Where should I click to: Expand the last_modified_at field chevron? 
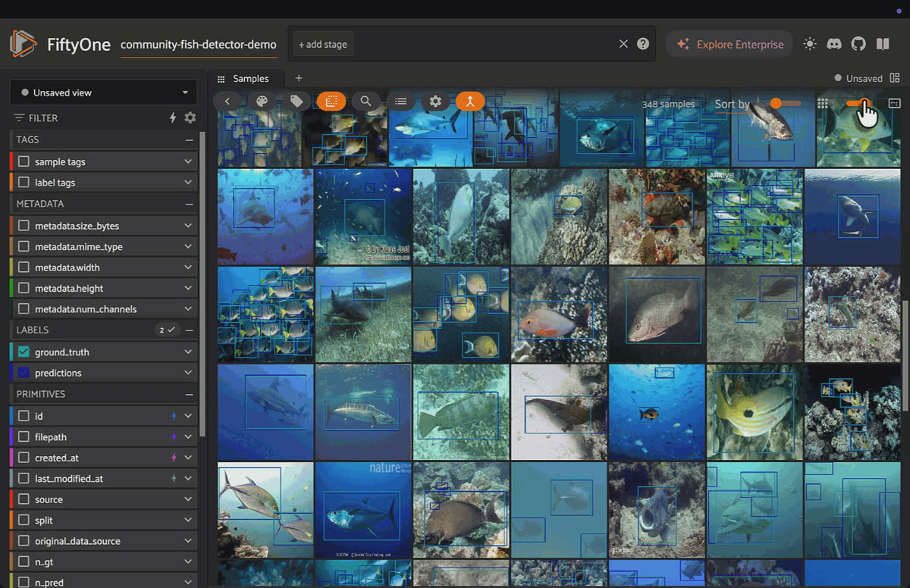coord(188,479)
